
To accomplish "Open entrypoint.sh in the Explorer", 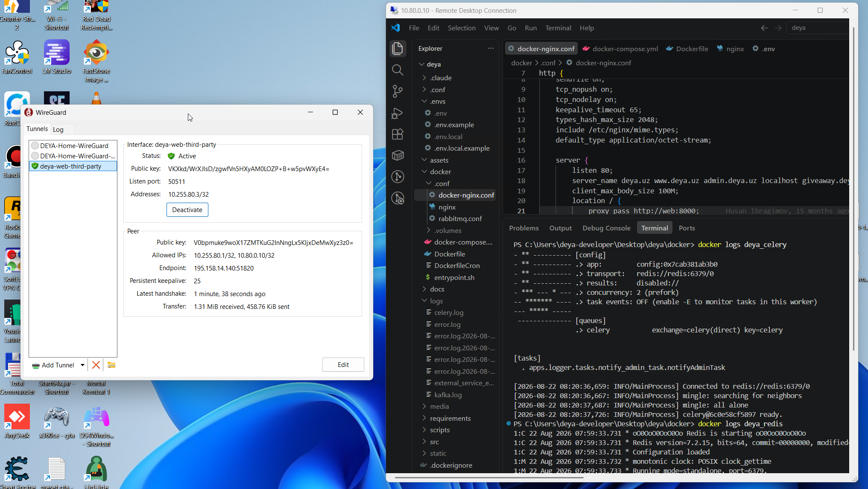I will point(454,277).
